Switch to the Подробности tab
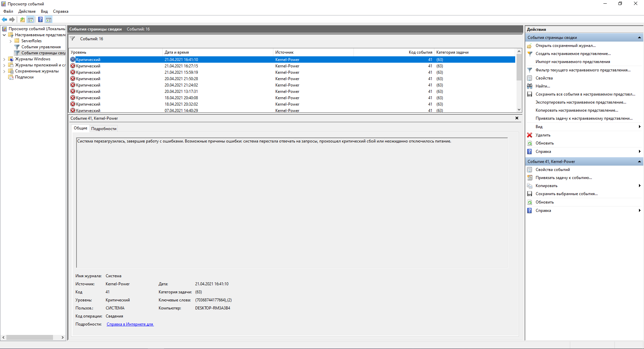The width and height of the screenshot is (644, 349). coord(104,129)
